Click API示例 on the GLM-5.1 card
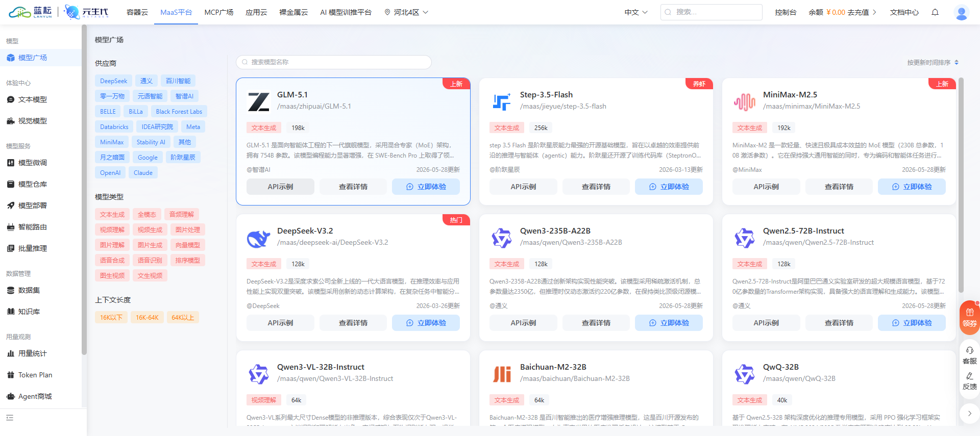 [x=280, y=187]
